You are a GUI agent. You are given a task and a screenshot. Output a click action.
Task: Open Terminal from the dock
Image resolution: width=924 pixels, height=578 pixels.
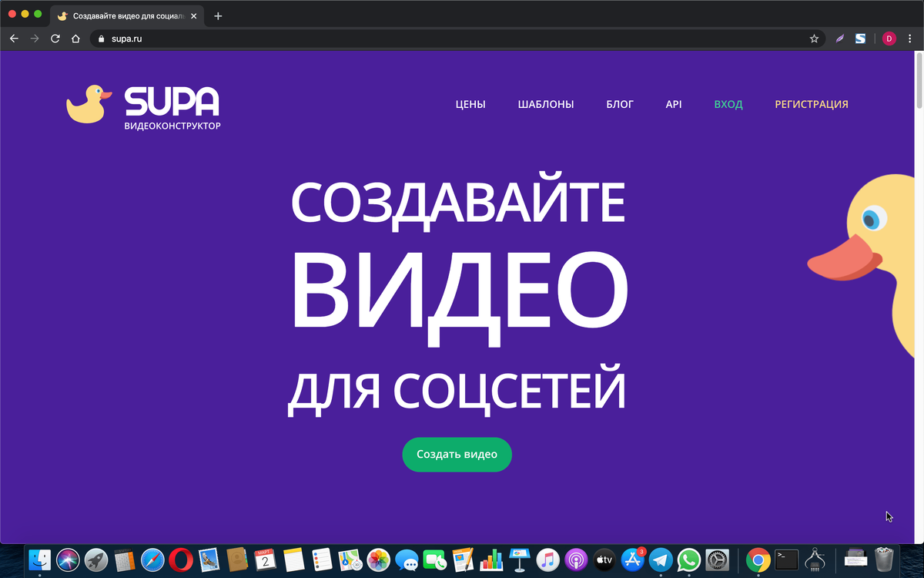[787, 560]
